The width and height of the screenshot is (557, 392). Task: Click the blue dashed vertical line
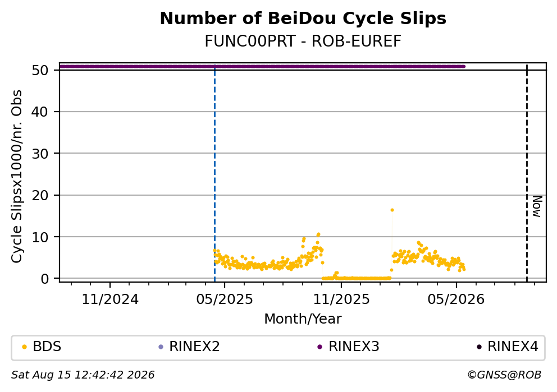point(214,174)
